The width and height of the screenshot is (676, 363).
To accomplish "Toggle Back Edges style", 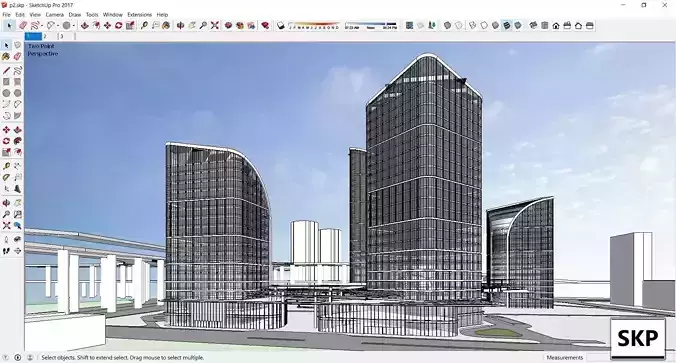I will [x=458, y=26].
